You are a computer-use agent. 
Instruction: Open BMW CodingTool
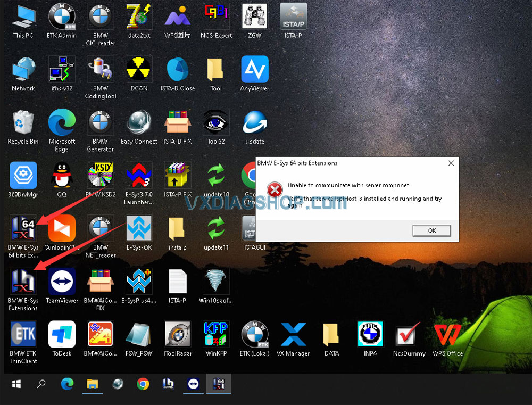tap(100, 69)
